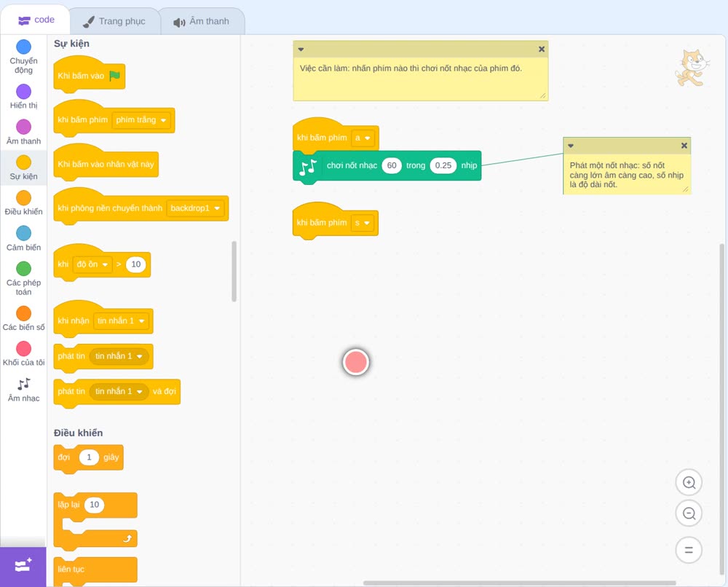The width and height of the screenshot is (728, 587).
Task: Open the 'a' key dropdown in workspace
Action: tap(363, 138)
